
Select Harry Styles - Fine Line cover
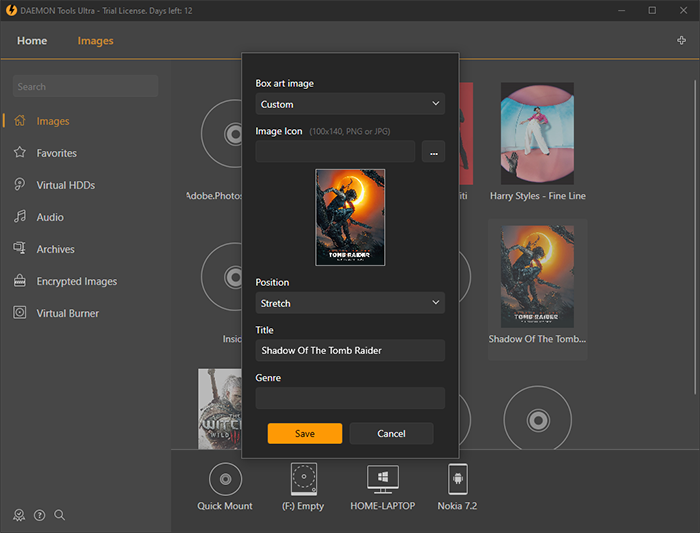click(x=537, y=133)
